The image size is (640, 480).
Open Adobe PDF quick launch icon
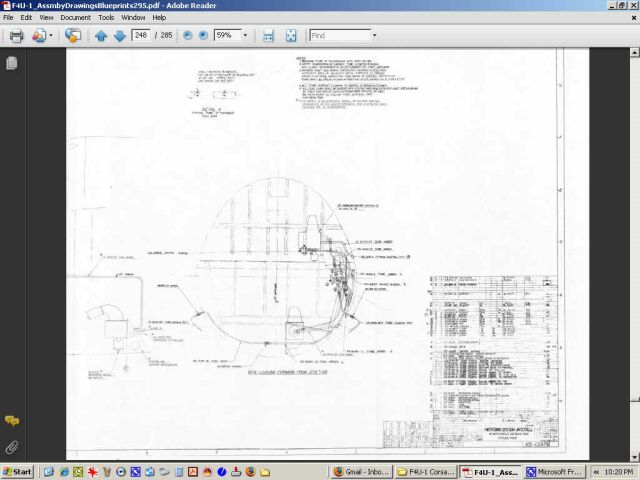(x=193, y=472)
